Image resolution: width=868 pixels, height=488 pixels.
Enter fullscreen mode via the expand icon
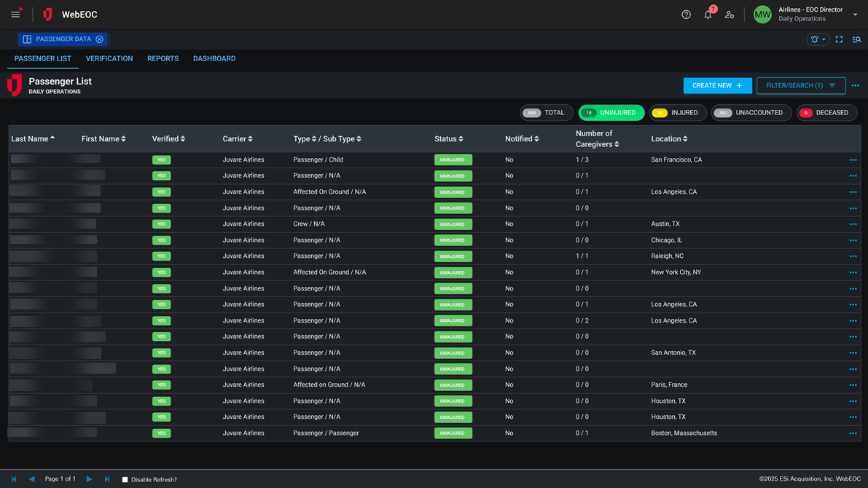click(x=839, y=39)
